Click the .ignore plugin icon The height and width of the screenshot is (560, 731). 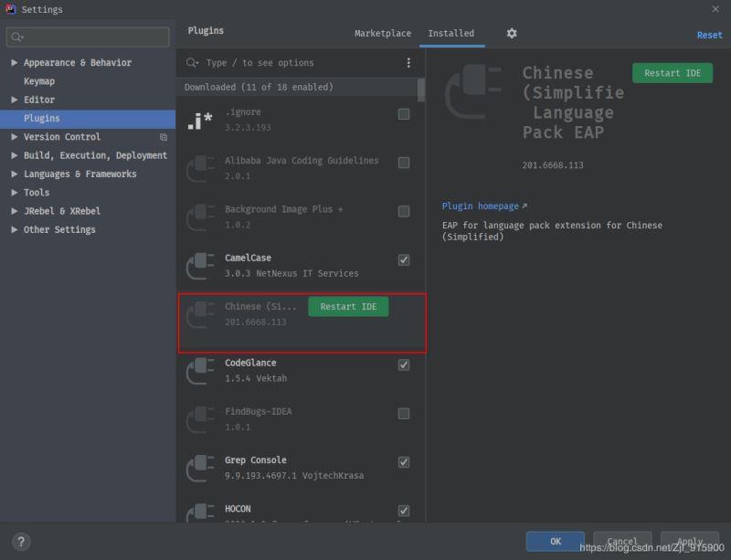(x=200, y=121)
